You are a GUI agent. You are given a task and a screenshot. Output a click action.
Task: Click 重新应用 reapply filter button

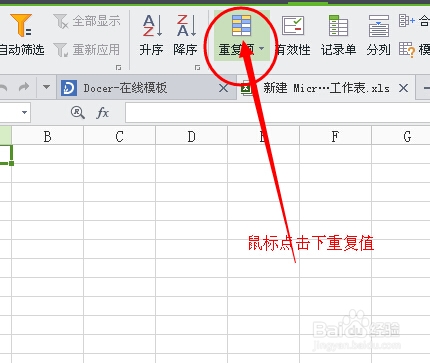(x=86, y=50)
